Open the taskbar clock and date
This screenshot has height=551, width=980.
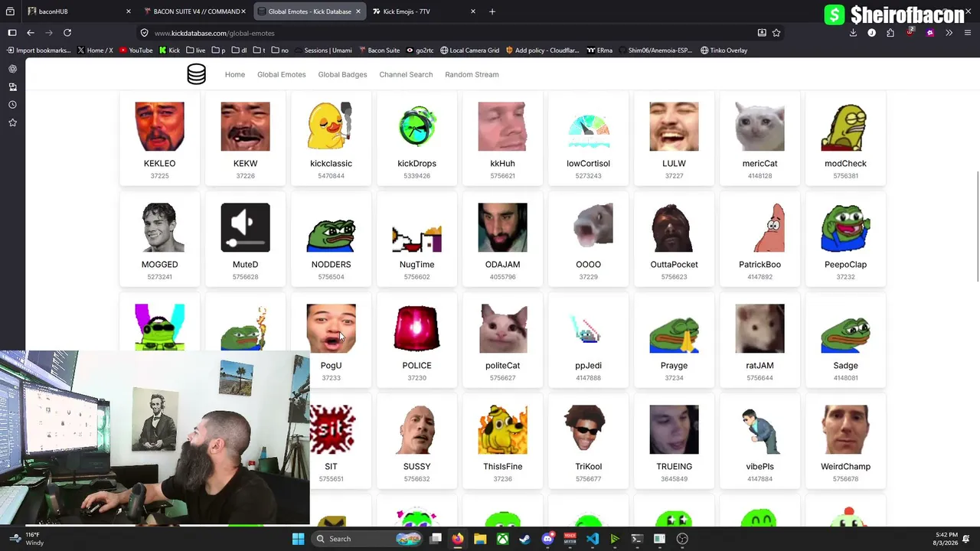tap(946, 539)
